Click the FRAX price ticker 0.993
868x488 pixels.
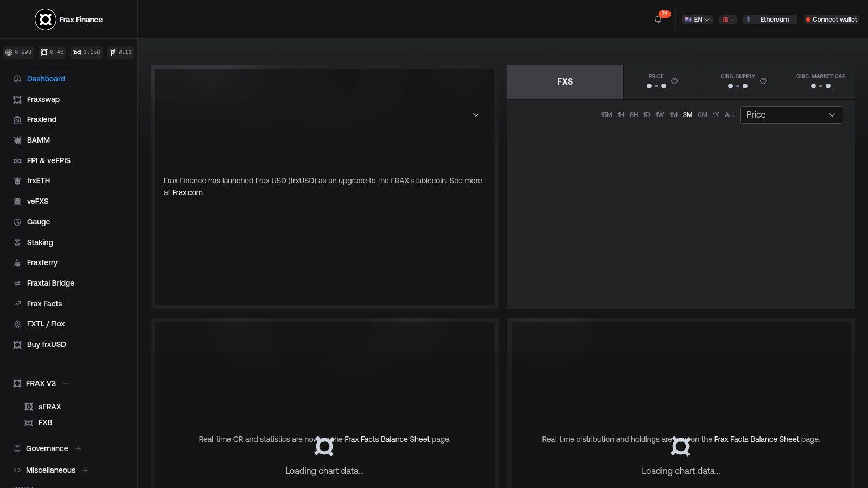[18, 52]
